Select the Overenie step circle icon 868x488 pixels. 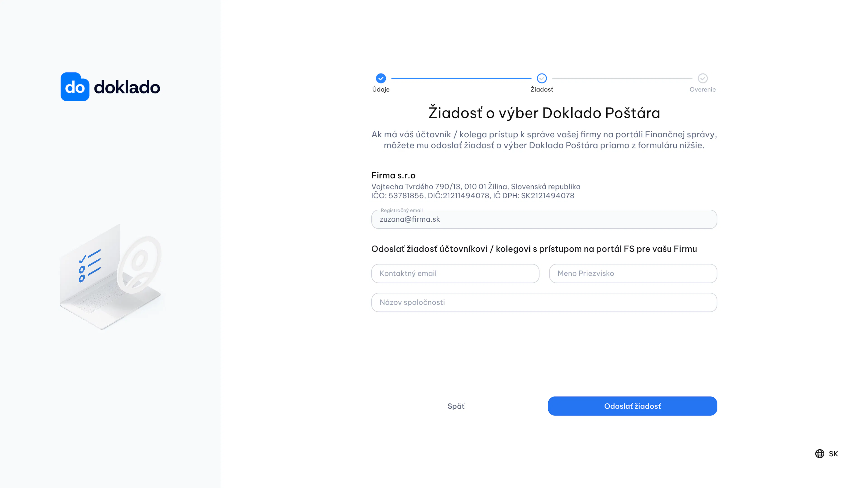tap(703, 78)
